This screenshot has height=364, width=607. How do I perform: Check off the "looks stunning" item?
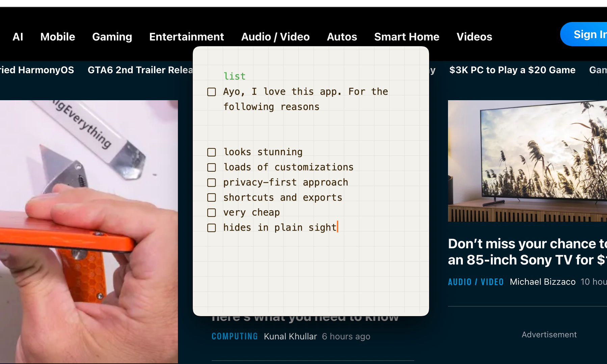(211, 152)
